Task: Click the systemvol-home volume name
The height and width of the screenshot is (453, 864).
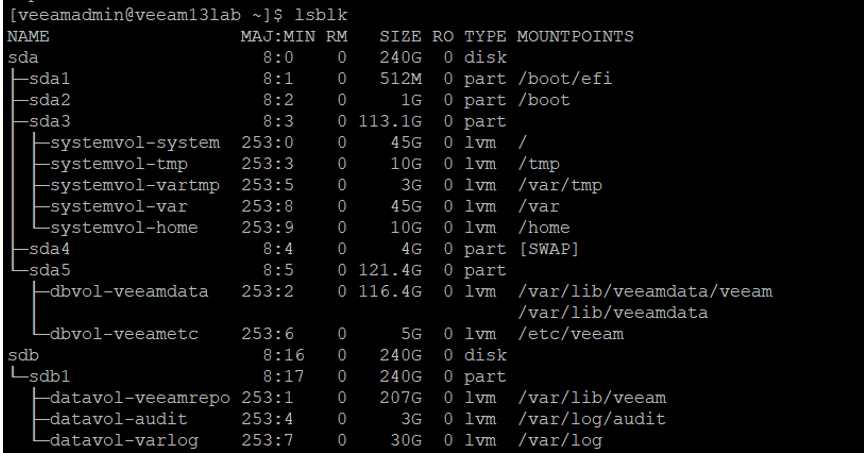Action: (124, 227)
